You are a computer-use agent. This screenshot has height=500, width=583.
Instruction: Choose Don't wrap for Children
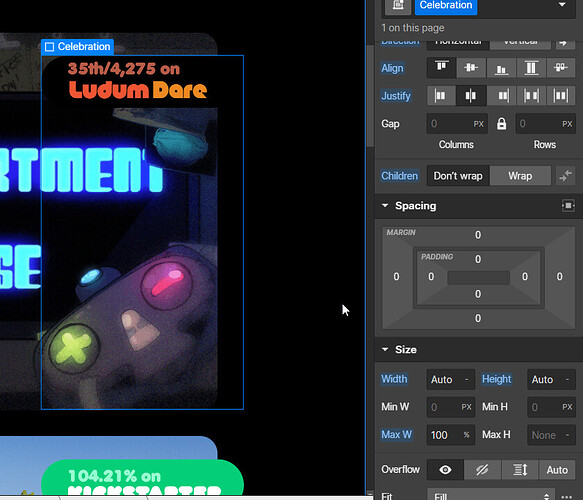pyautogui.click(x=458, y=175)
